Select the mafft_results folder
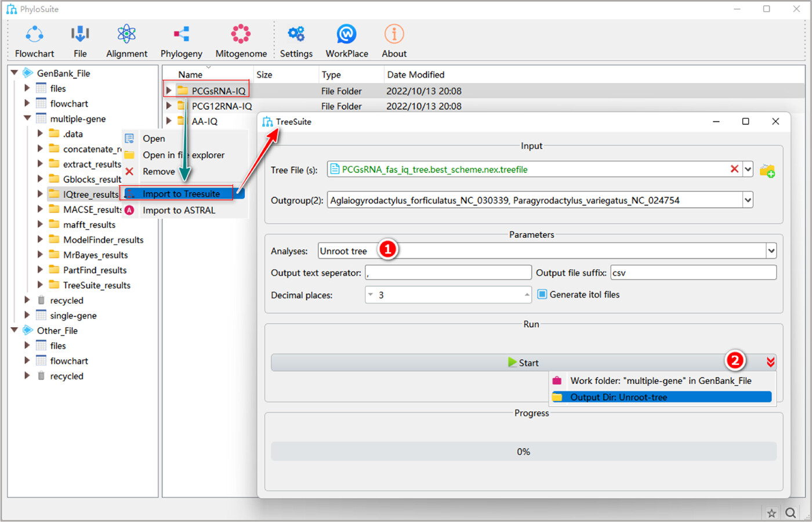 coord(89,224)
